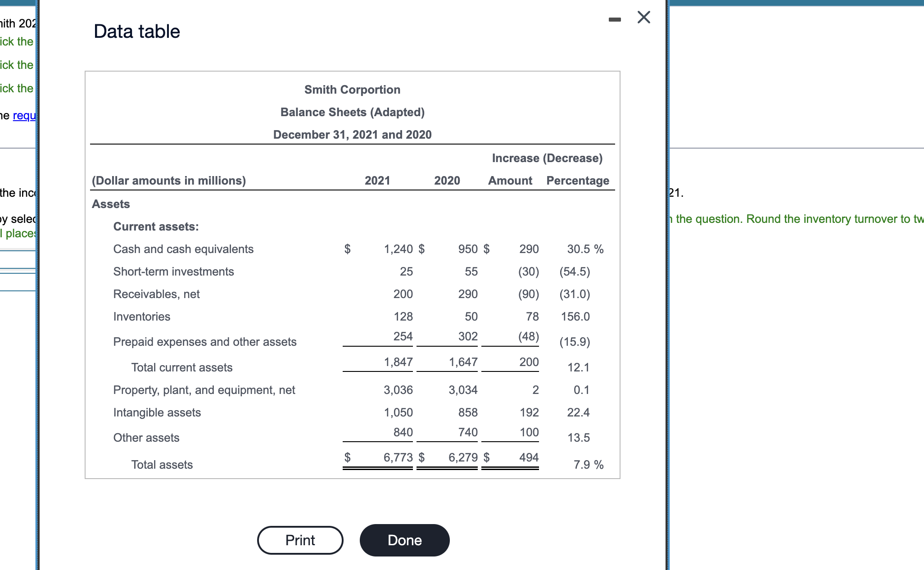This screenshot has height=570, width=924.
Task: Click the 840 other assets value
Action: (403, 432)
